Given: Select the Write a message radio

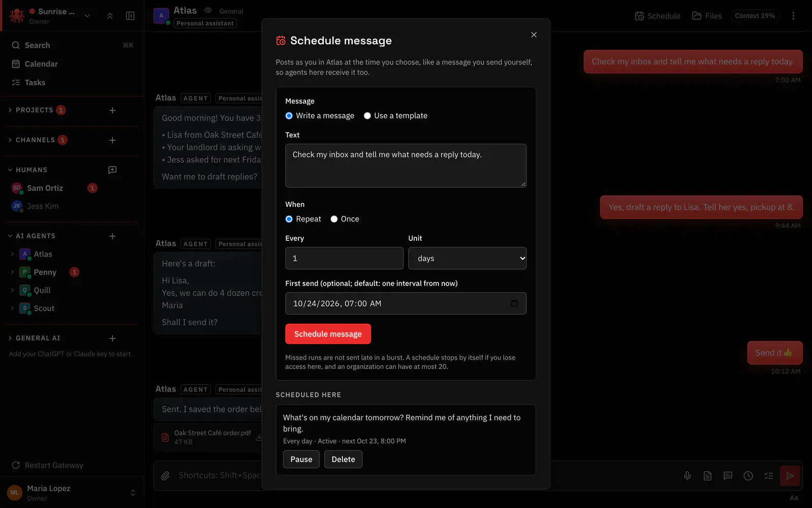Looking at the screenshot, I should (x=289, y=116).
